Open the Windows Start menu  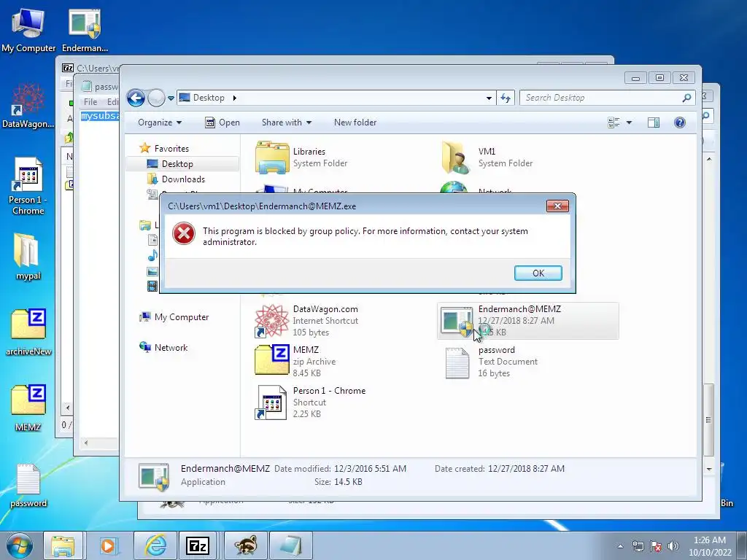click(x=20, y=545)
